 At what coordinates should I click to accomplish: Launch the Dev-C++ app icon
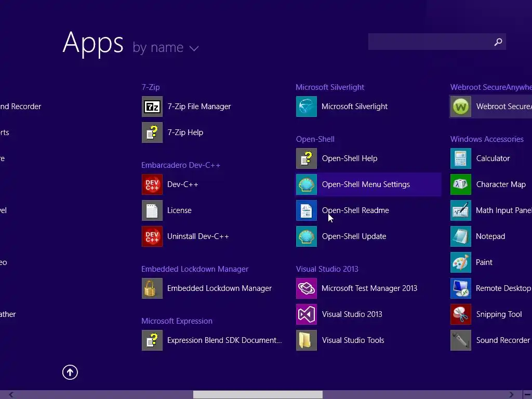(x=152, y=184)
